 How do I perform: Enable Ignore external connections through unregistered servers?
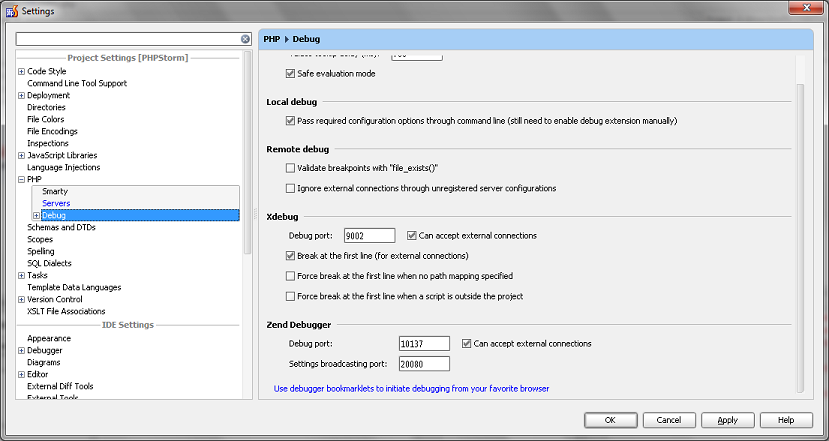290,188
